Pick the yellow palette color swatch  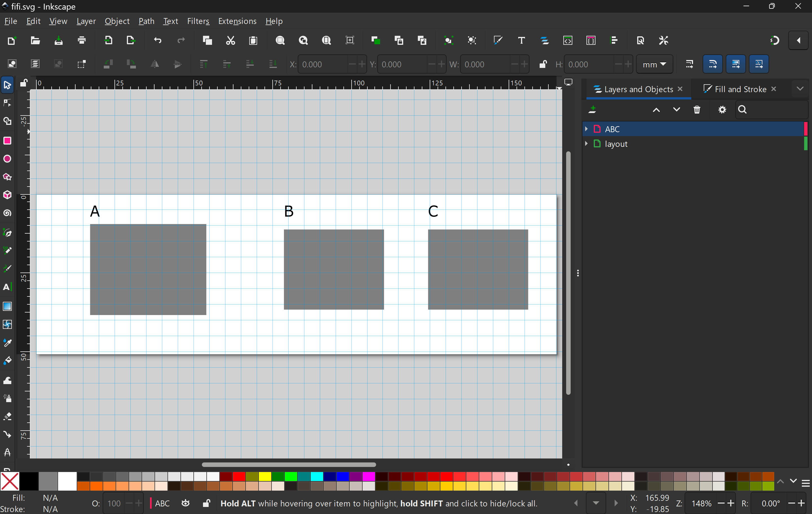265,476
